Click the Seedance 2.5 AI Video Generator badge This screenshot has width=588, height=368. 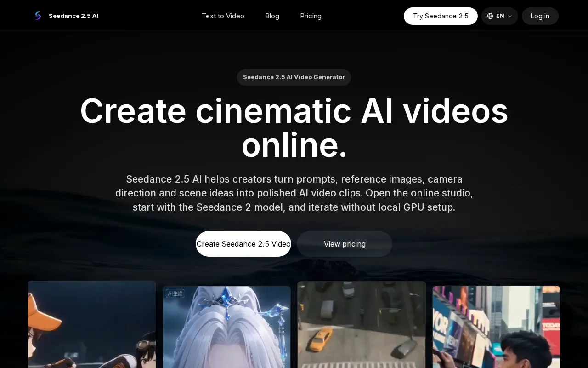point(294,77)
